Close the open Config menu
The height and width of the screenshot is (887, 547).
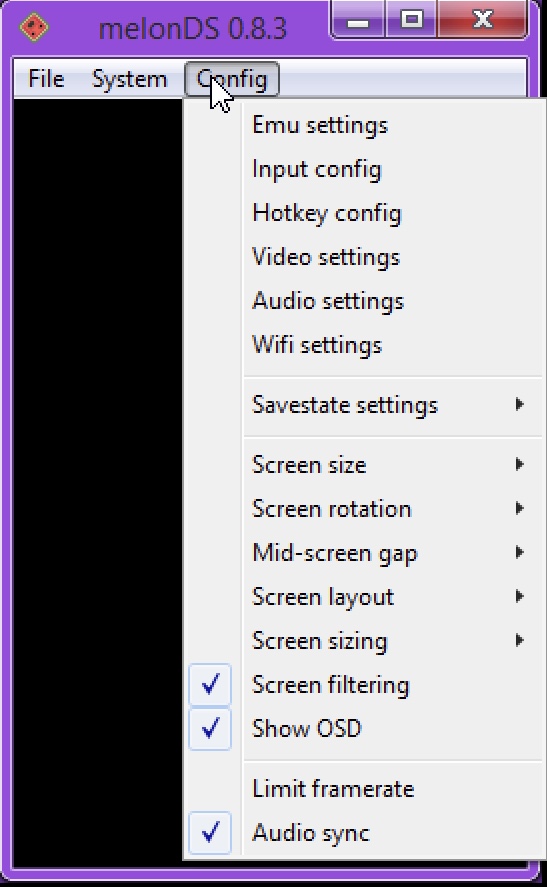point(232,79)
